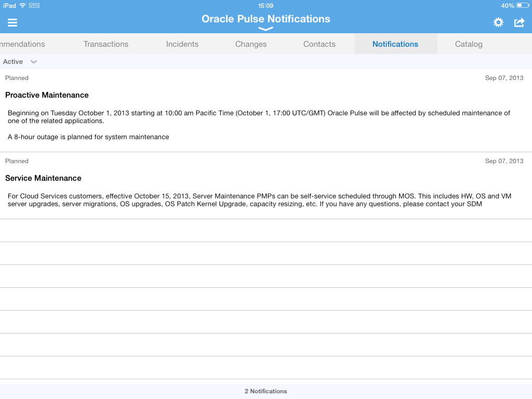The width and height of the screenshot is (532, 399).
Task: Open the Proactive Maintenance notification
Action: [266, 111]
